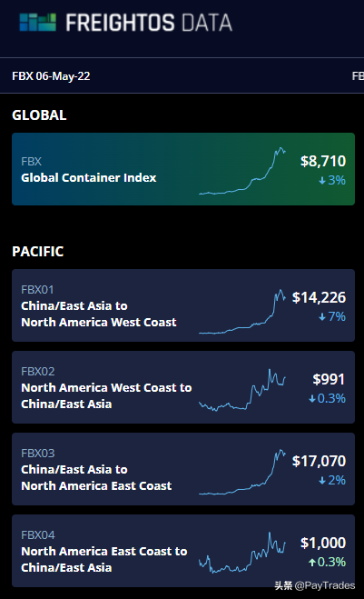Click the down arrow beside 3%

[322, 180]
